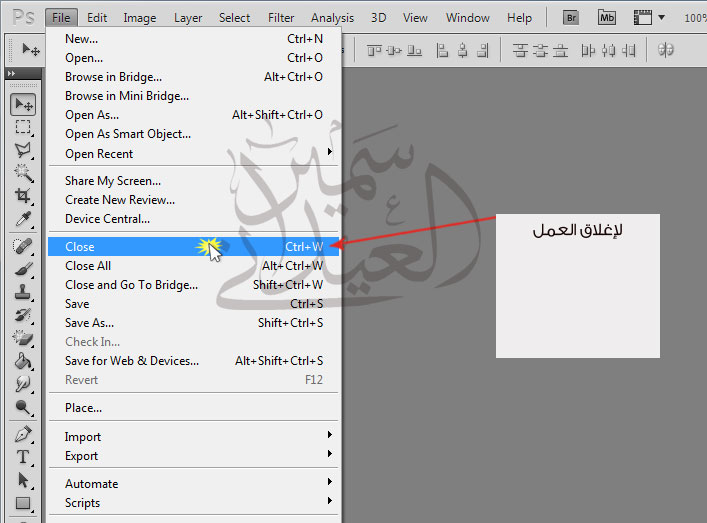Open the Image menu

coord(140,18)
